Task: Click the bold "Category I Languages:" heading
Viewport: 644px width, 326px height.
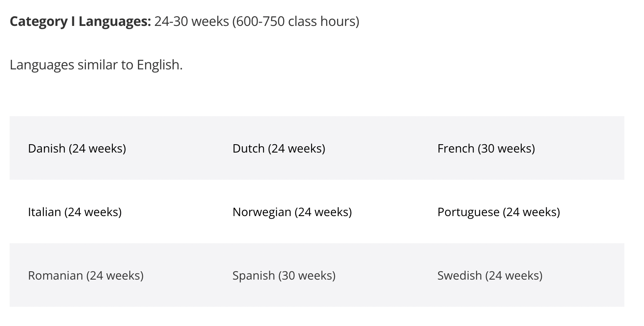Action: click(80, 21)
